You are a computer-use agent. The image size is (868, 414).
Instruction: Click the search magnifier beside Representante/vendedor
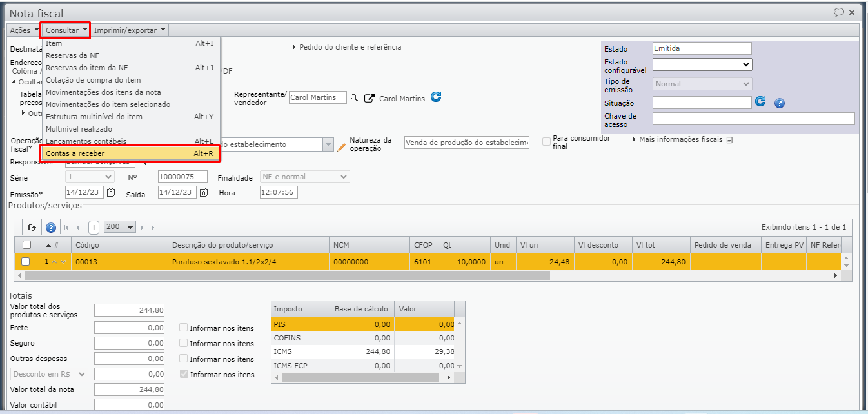pos(354,98)
